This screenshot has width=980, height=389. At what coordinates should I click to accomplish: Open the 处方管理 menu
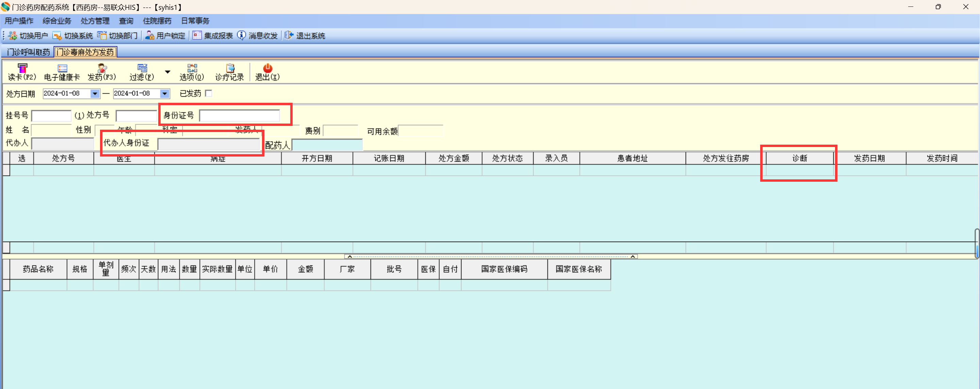[x=95, y=21]
